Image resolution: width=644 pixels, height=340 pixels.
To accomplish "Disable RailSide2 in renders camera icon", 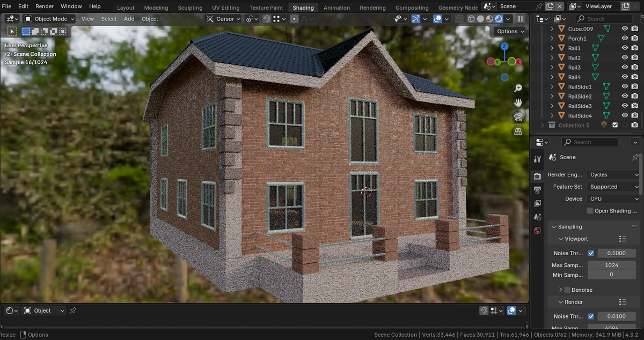I will click(634, 96).
